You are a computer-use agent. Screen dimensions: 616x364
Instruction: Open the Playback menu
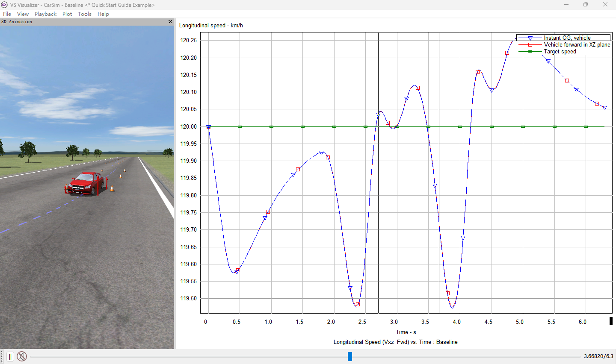[x=45, y=14]
